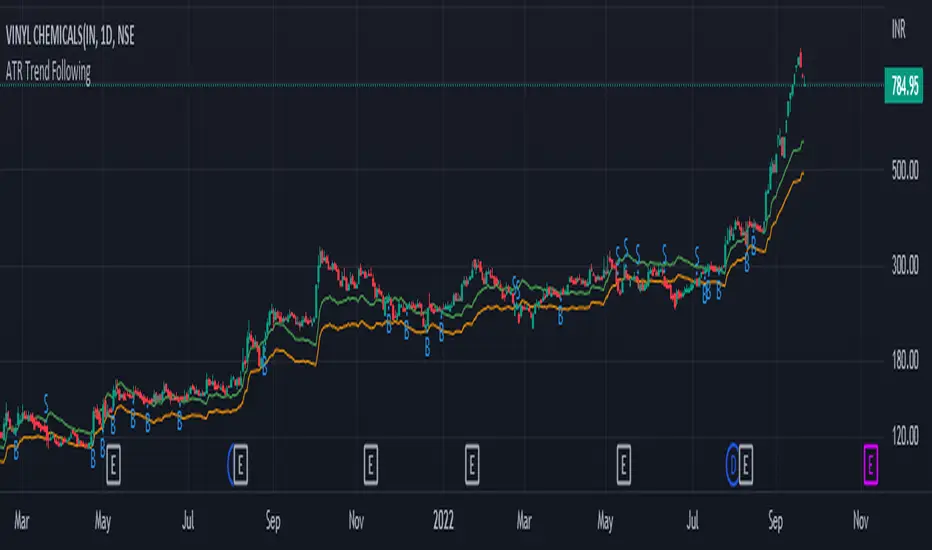The image size is (932, 550).
Task: Click the Sep label near chart's right end
Action: 775,521
